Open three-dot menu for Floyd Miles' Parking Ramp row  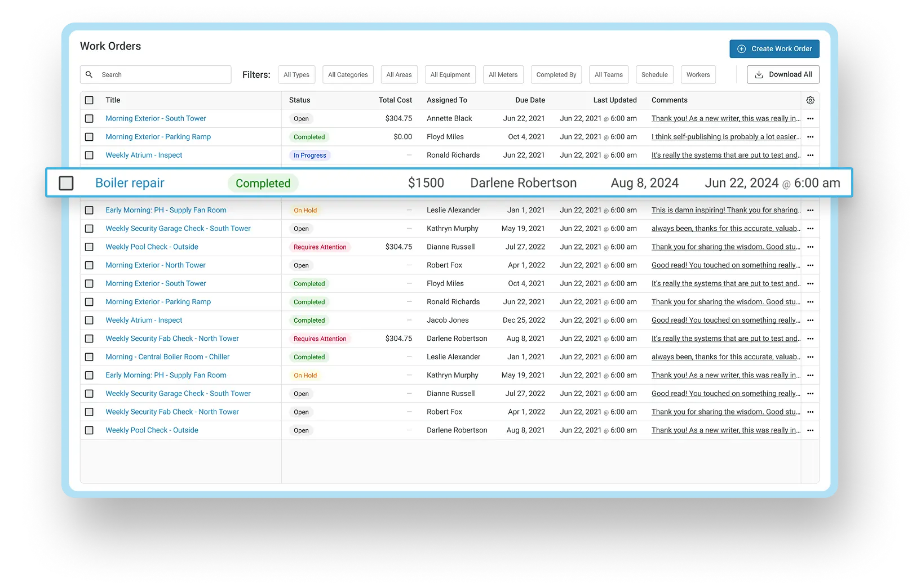tap(810, 137)
